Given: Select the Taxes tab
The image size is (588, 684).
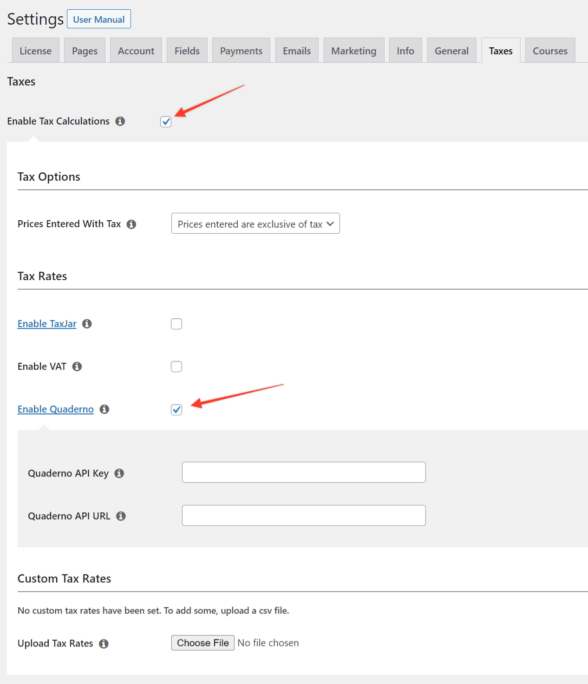Looking at the screenshot, I should tap(501, 51).
